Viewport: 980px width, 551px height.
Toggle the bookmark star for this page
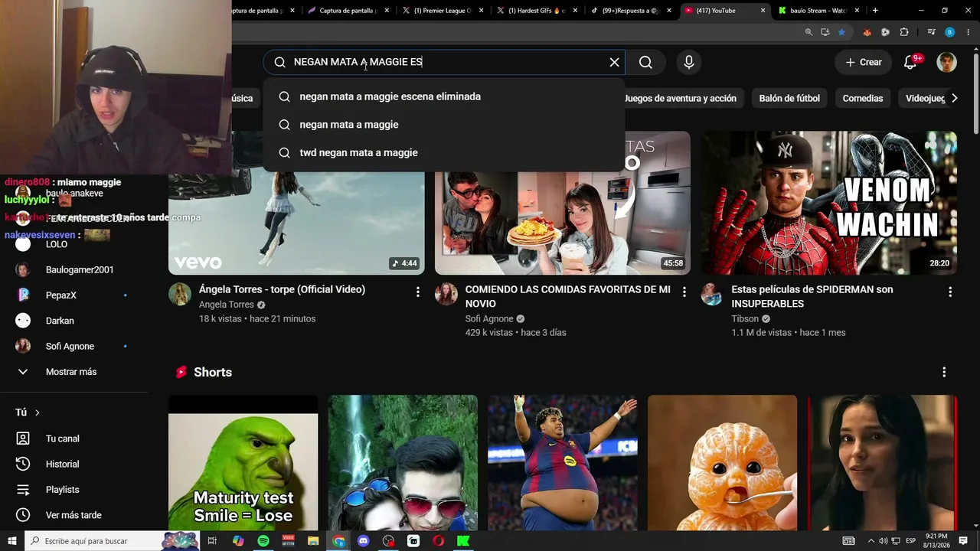(841, 32)
